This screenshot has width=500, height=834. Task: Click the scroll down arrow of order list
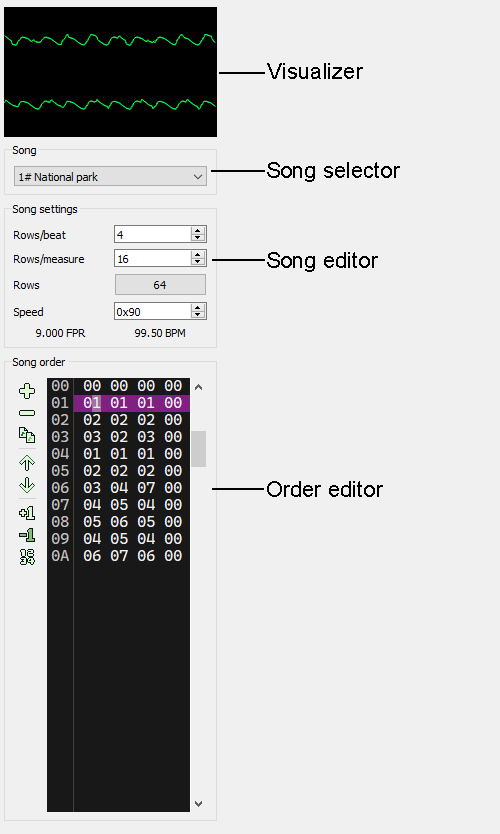(x=198, y=804)
